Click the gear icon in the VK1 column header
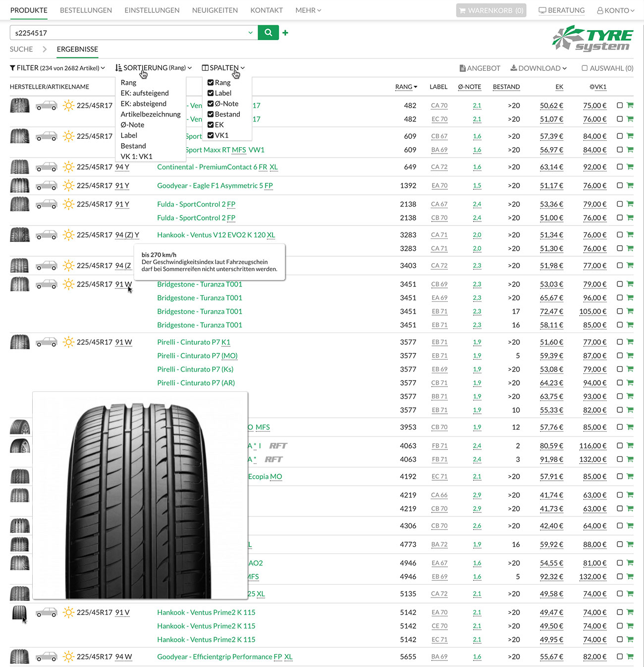Viewport: 644px width, 667px height. point(591,87)
